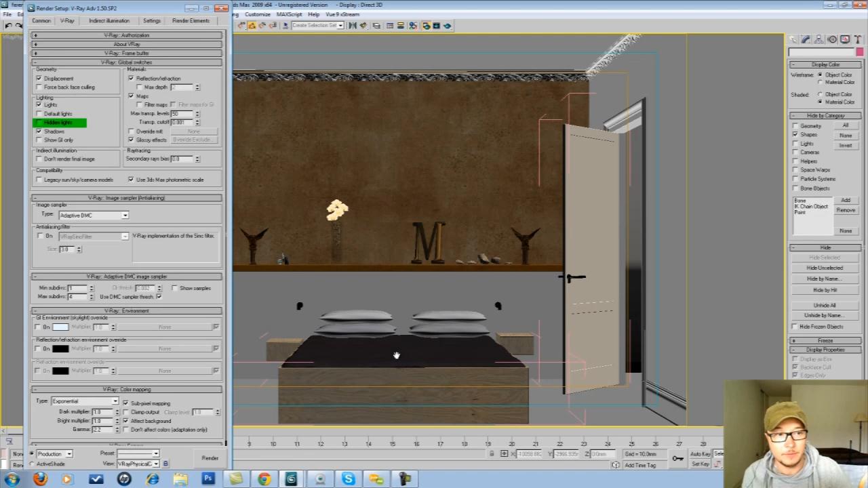Open the webcam application taskbar icon
868x488 pixels.
point(319,479)
